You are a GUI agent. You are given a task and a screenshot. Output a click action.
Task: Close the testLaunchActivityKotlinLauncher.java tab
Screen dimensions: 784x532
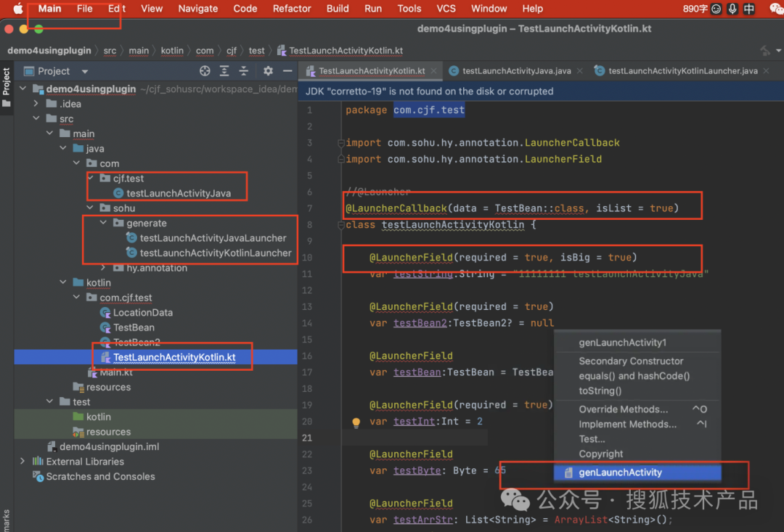click(x=766, y=71)
